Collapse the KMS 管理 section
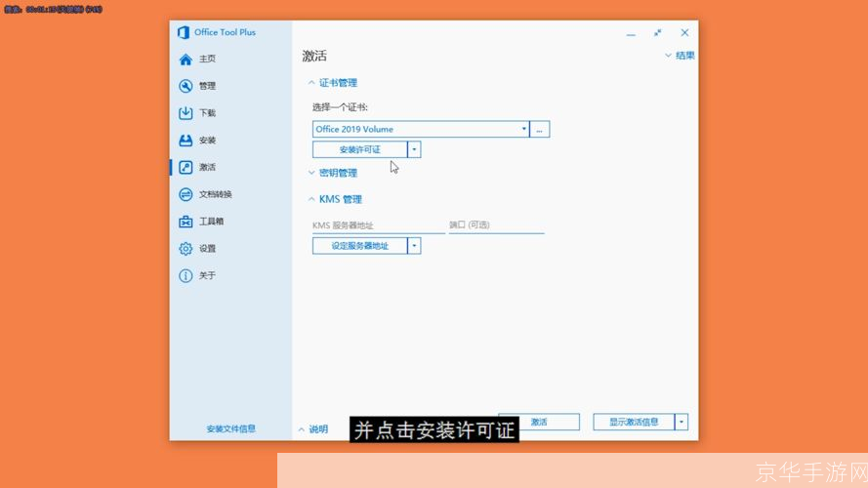The height and width of the screenshot is (488, 868). tap(335, 199)
